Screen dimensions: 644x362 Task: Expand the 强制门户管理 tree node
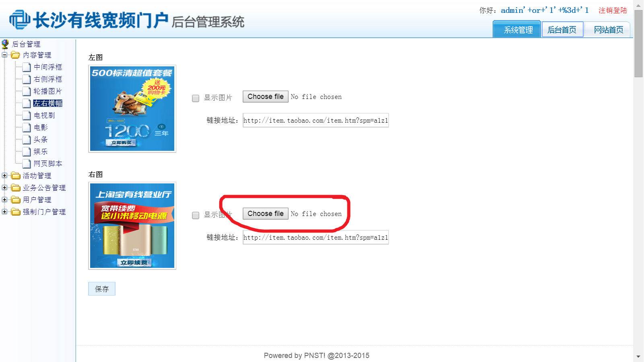4,212
